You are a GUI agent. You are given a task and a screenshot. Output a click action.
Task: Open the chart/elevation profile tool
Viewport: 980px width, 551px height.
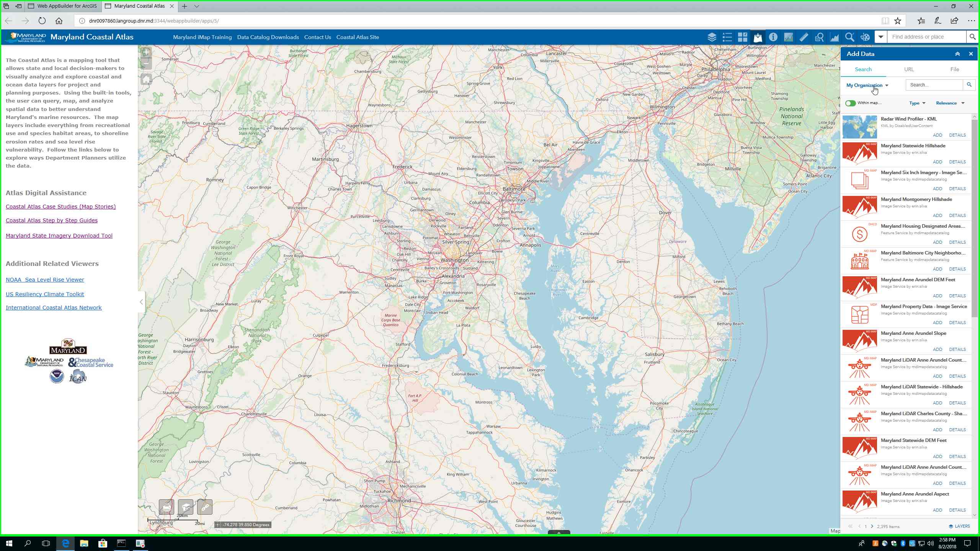pos(834,37)
